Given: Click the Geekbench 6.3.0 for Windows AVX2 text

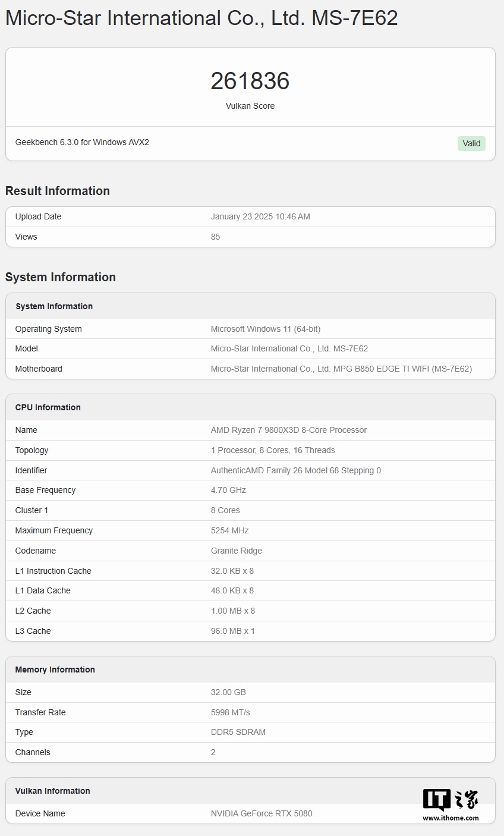Looking at the screenshot, I should click(x=82, y=142).
